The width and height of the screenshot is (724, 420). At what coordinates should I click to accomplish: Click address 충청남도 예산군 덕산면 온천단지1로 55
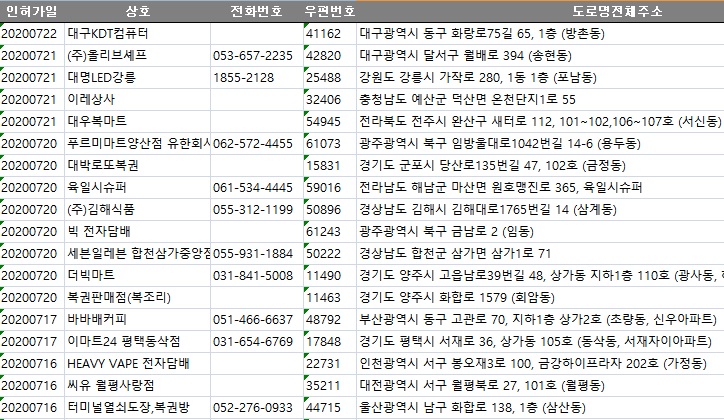coord(467,100)
